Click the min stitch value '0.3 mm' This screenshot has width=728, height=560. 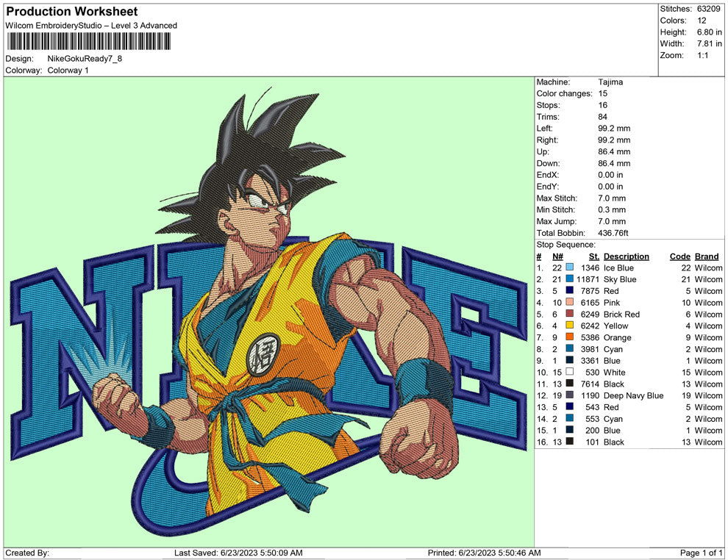coord(612,209)
